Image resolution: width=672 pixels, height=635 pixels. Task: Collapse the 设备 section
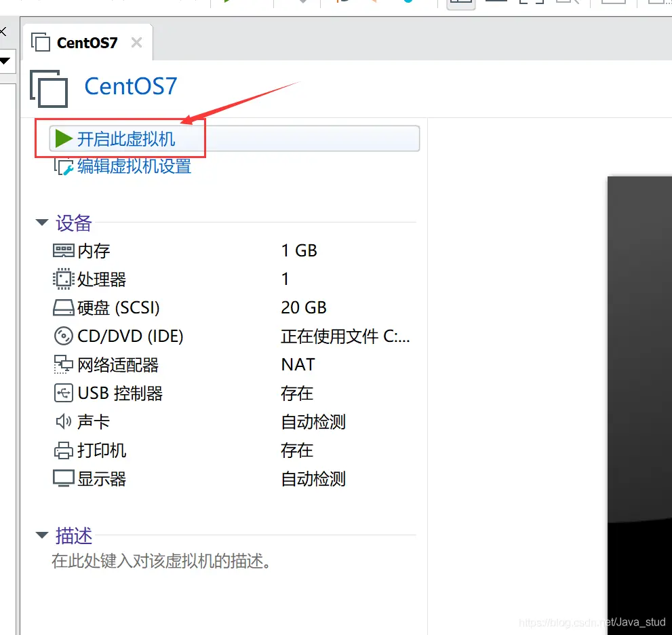coord(42,222)
